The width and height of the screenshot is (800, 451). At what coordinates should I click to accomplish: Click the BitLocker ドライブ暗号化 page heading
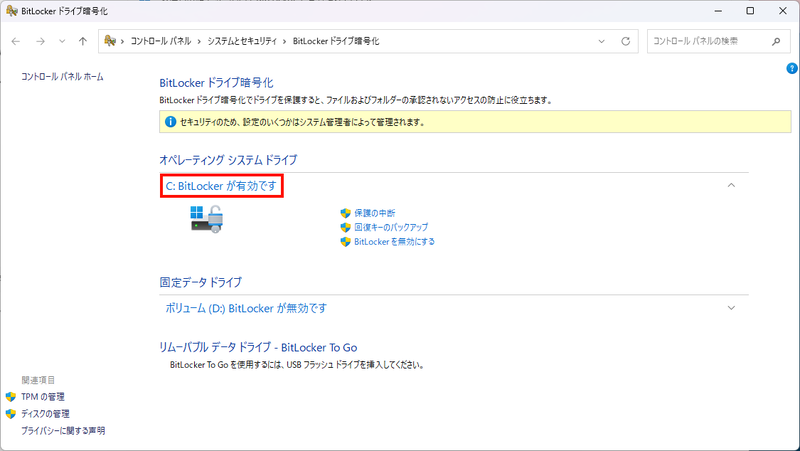point(216,83)
